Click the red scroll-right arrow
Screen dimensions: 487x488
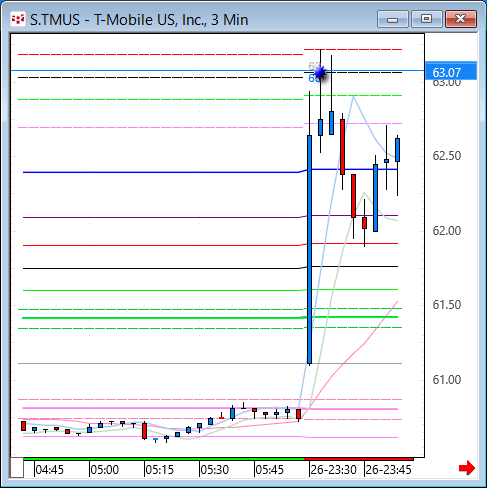coord(467,468)
